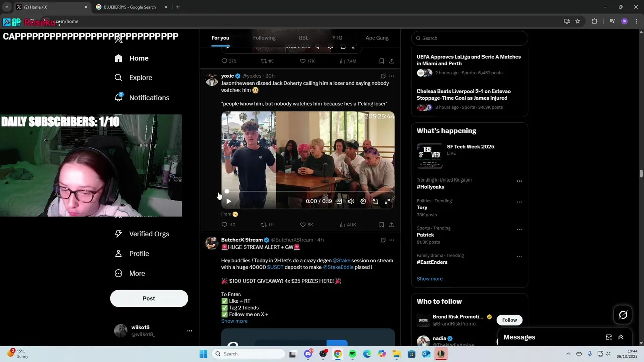
Task: Play the Jack Doherty video
Action: point(228,201)
